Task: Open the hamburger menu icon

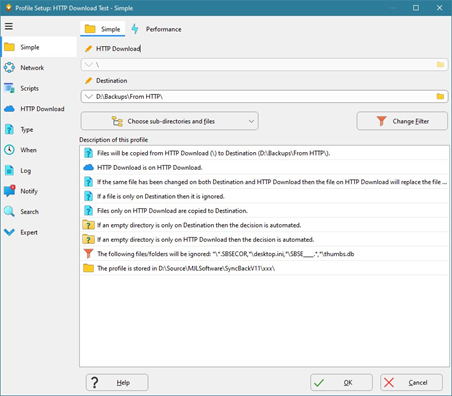Action: pyautogui.click(x=9, y=26)
